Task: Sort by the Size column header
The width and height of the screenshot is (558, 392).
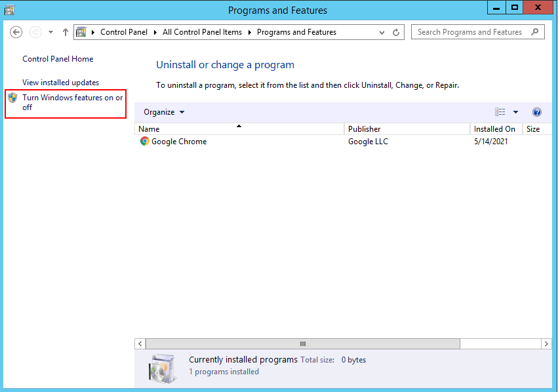Action: point(537,128)
